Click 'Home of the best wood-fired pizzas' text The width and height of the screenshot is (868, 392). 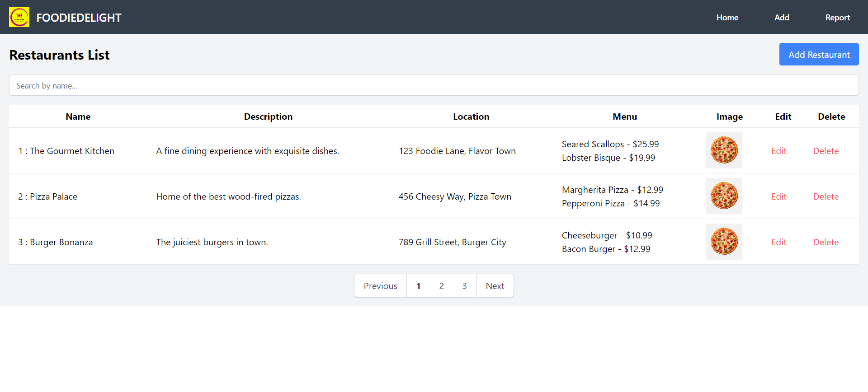coord(229,196)
